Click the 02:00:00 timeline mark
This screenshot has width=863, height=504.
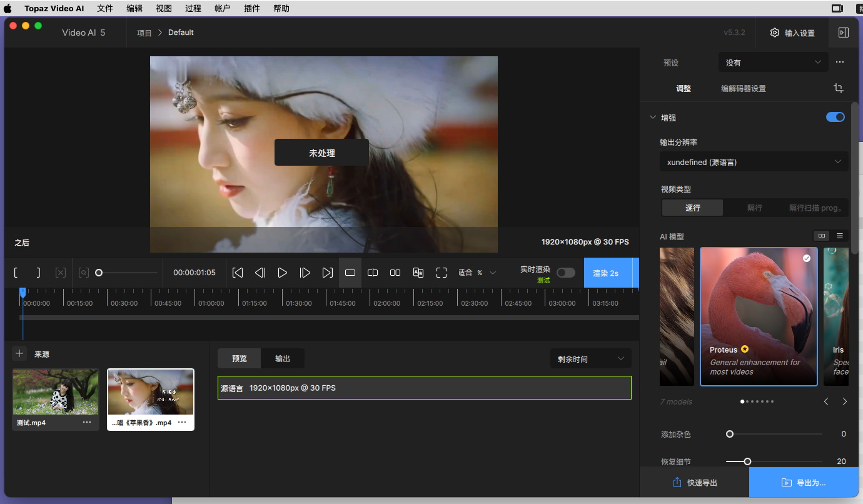tap(386, 303)
